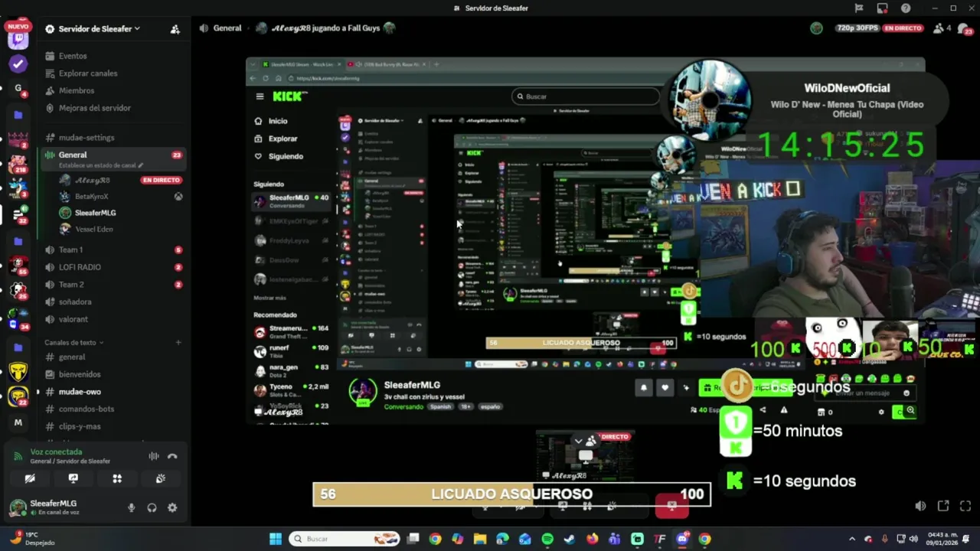Click the taskbar Buscar search box
Image resolution: width=980 pixels, height=551 pixels.
coord(345,539)
